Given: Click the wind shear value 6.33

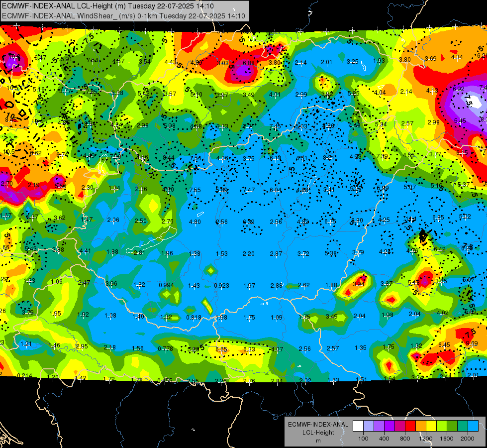Looking at the screenshot, I should click(x=249, y=349).
